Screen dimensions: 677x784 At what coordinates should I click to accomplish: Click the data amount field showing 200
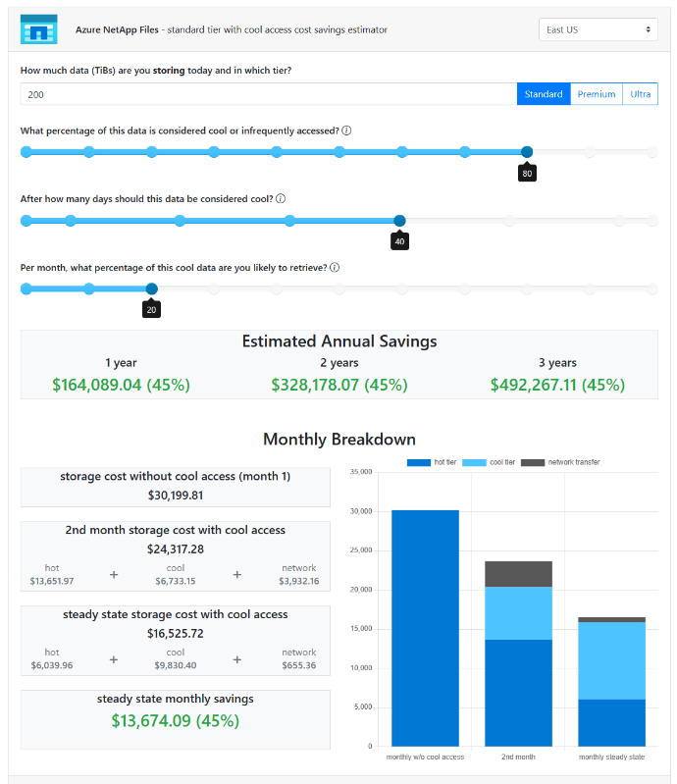269,94
